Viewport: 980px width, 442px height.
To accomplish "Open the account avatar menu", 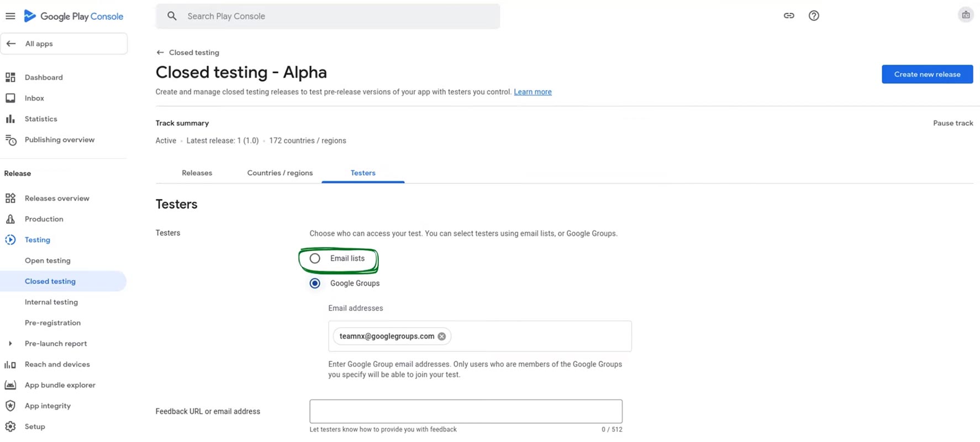I will [x=966, y=15].
